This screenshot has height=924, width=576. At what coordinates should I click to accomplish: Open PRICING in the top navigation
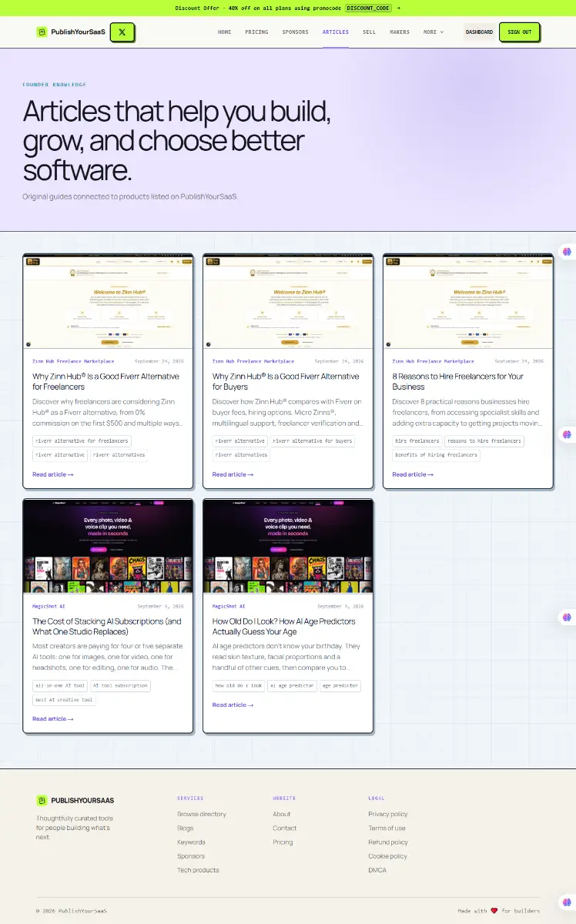point(256,32)
